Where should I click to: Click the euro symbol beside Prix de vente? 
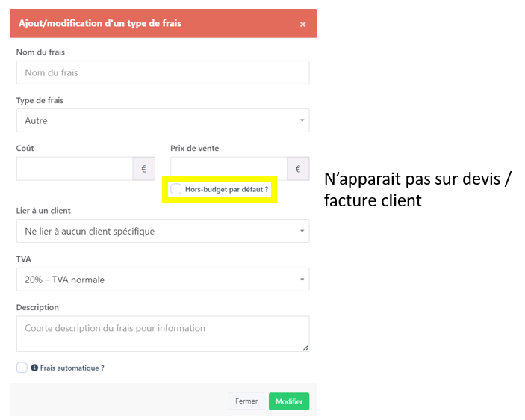click(298, 169)
